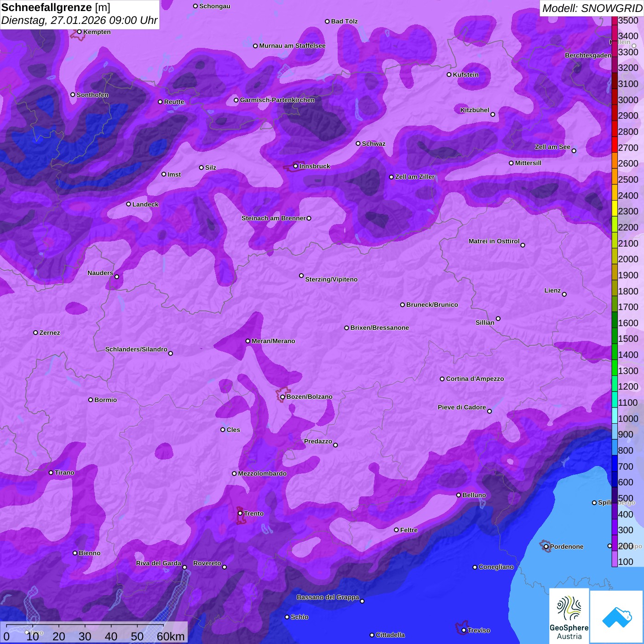
Task: Click the blue avalanche service logo
Action: [617, 617]
